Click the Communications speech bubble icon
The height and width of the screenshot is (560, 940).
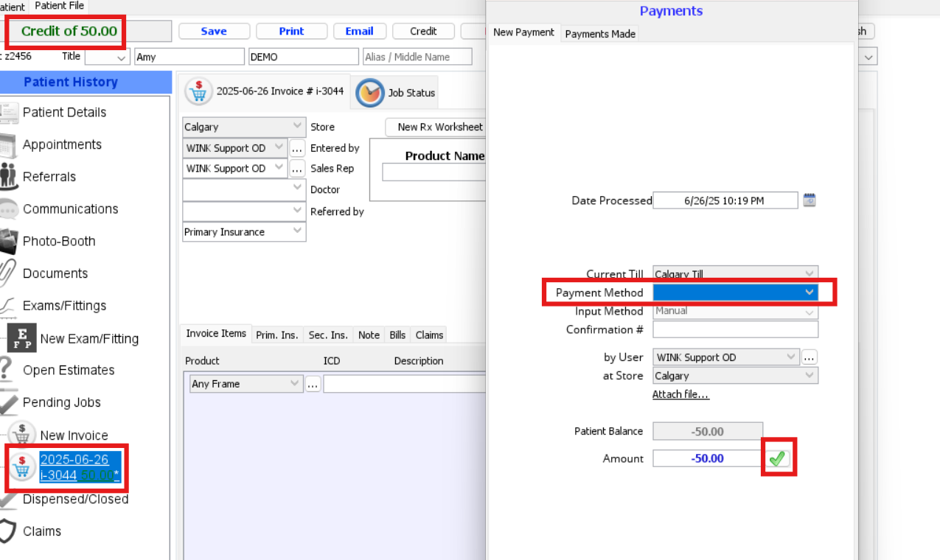(x=8, y=209)
